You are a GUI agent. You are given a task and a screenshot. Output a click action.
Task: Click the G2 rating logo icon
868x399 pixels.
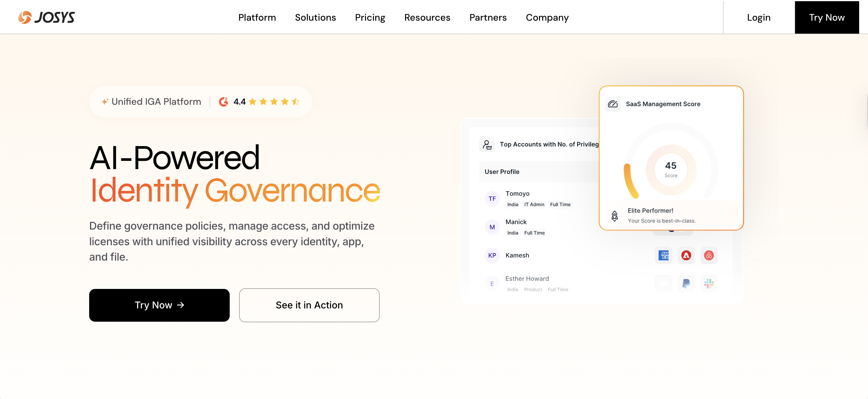coord(223,102)
